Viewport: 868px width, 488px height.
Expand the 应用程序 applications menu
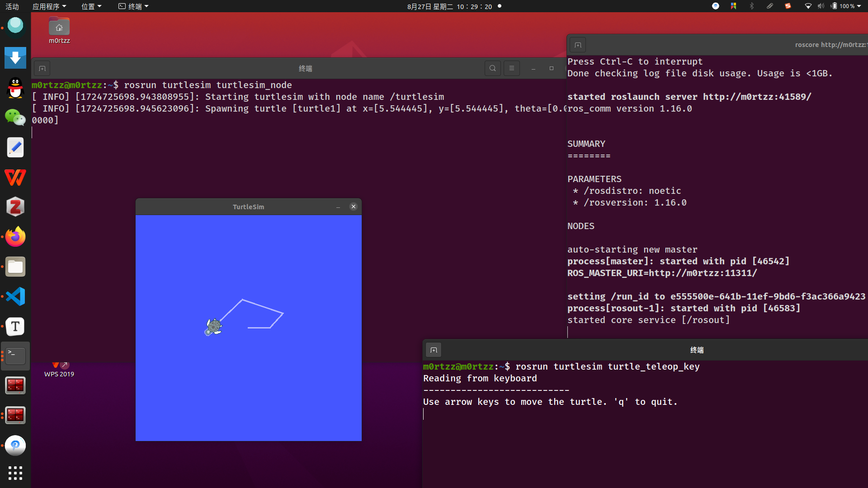click(49, 6)
